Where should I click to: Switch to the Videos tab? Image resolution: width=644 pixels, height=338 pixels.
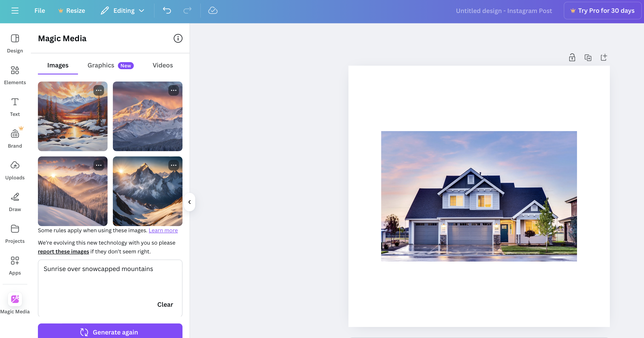pyautogui.click(x=163, y=65)
